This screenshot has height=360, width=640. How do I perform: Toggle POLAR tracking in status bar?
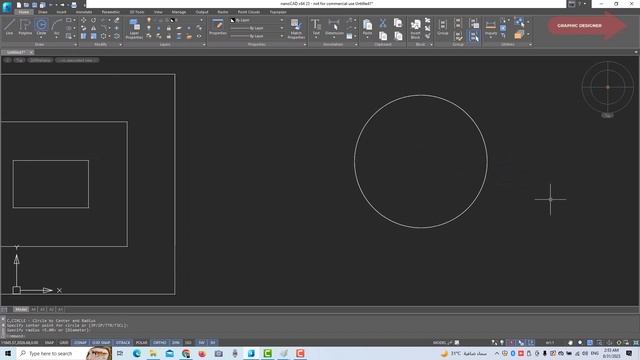141,342
